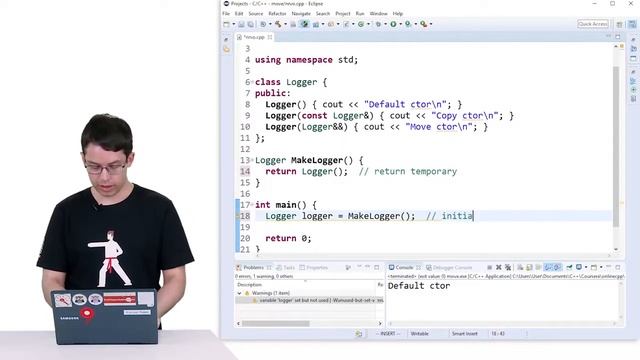The width and height of the screenshot is (640, 360).
Task: Click the Terminate icon in Console toolbar
Action: (489, 267)
